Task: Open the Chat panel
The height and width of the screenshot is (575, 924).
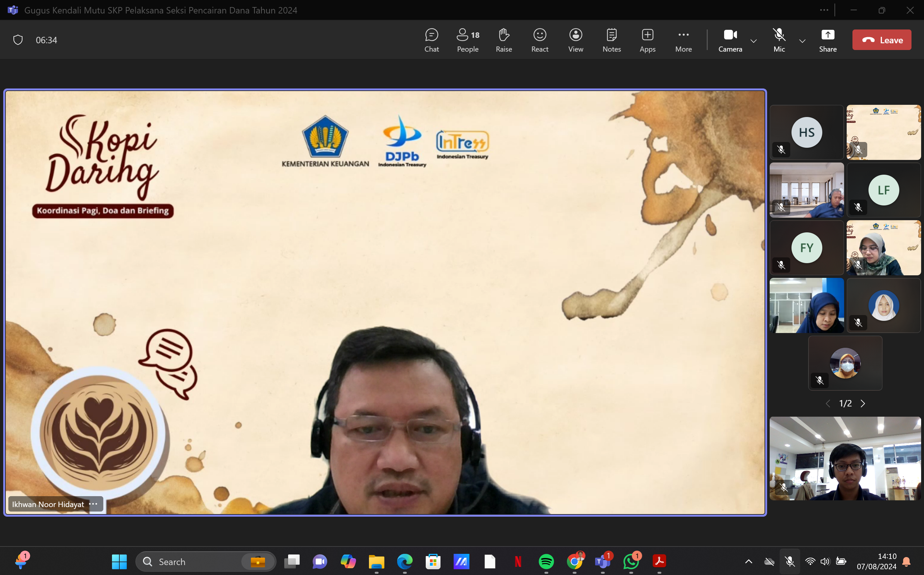Action: (432, 40)
